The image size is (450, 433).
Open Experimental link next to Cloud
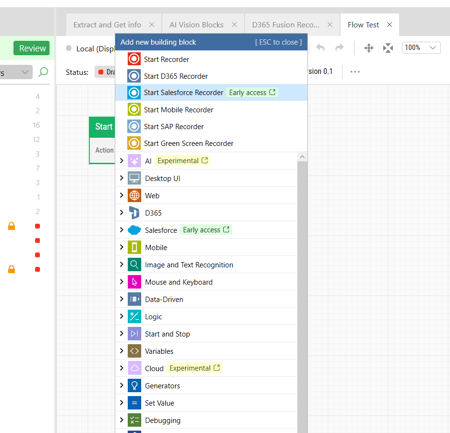[195, 368]
